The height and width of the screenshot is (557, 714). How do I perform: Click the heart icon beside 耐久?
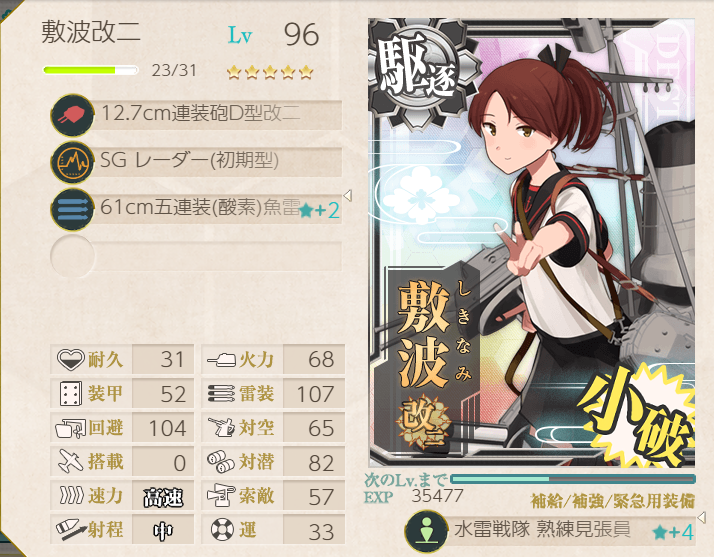(x=71, y=359)
